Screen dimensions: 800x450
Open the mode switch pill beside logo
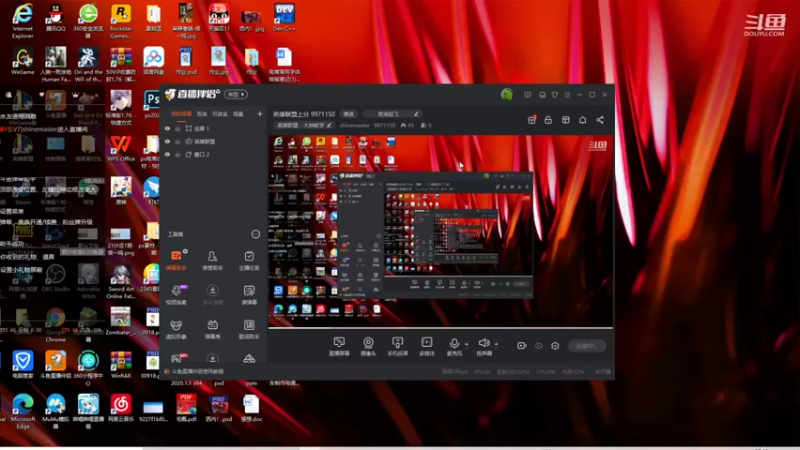pyautogui.click(x=236, y=94)
